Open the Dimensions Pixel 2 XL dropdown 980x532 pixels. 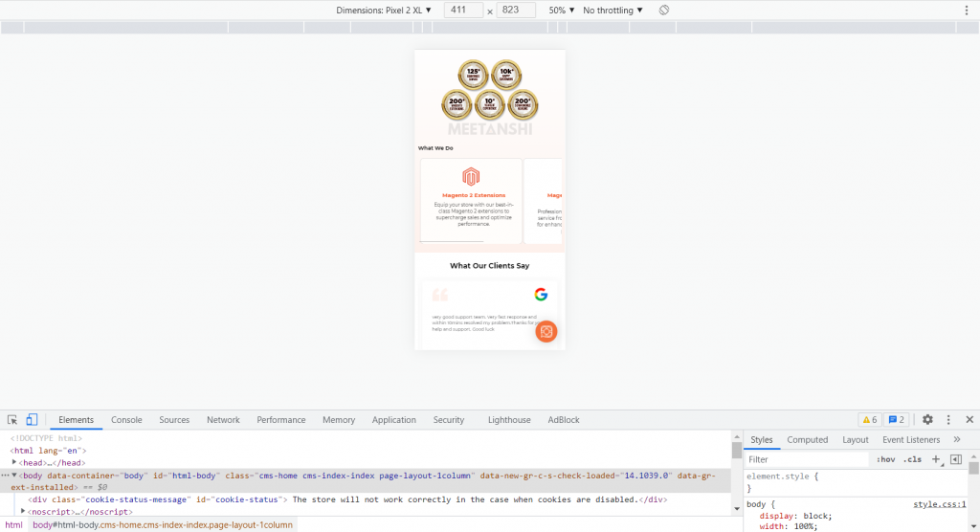(x=384, y=10)
